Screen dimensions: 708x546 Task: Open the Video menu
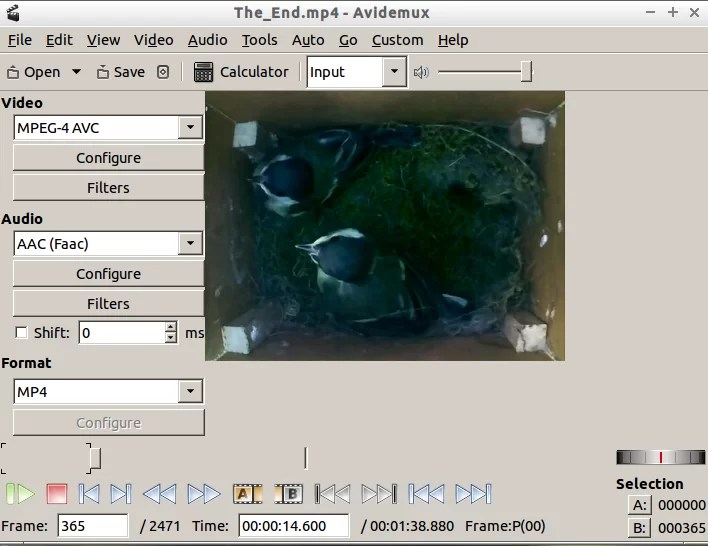tap(154, 40)
